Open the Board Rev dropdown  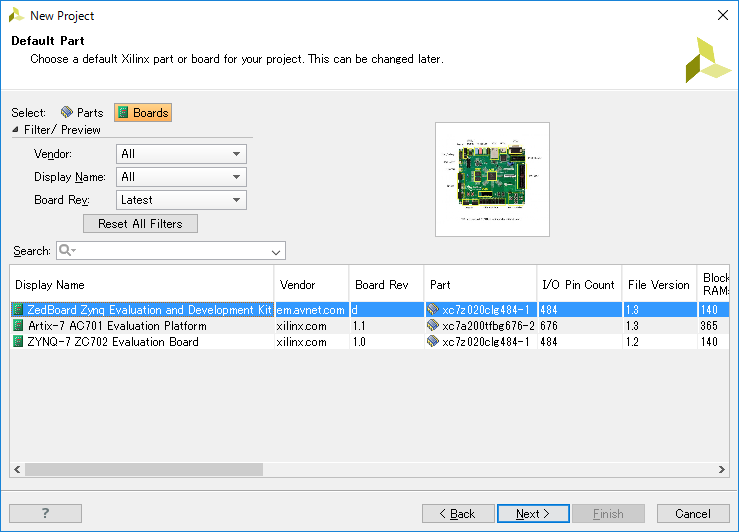181,200
